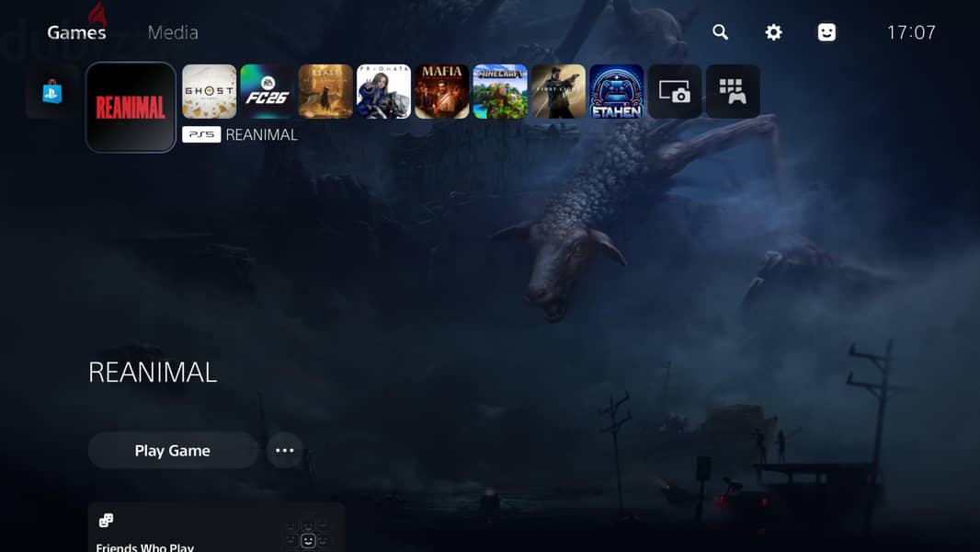Click the Play Game button
Screen dimensions: 980x552
tap(173, 450)
